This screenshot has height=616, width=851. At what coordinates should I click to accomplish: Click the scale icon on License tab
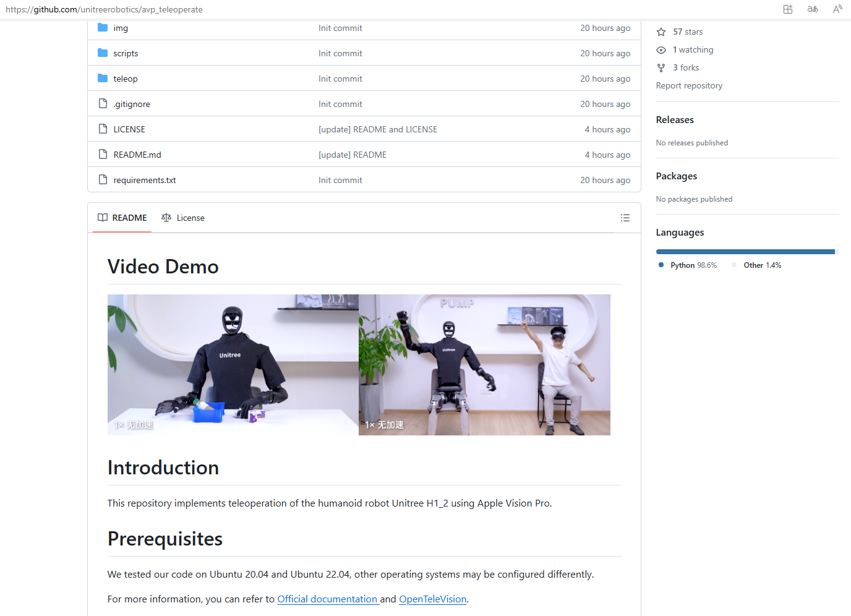[166, 218]
